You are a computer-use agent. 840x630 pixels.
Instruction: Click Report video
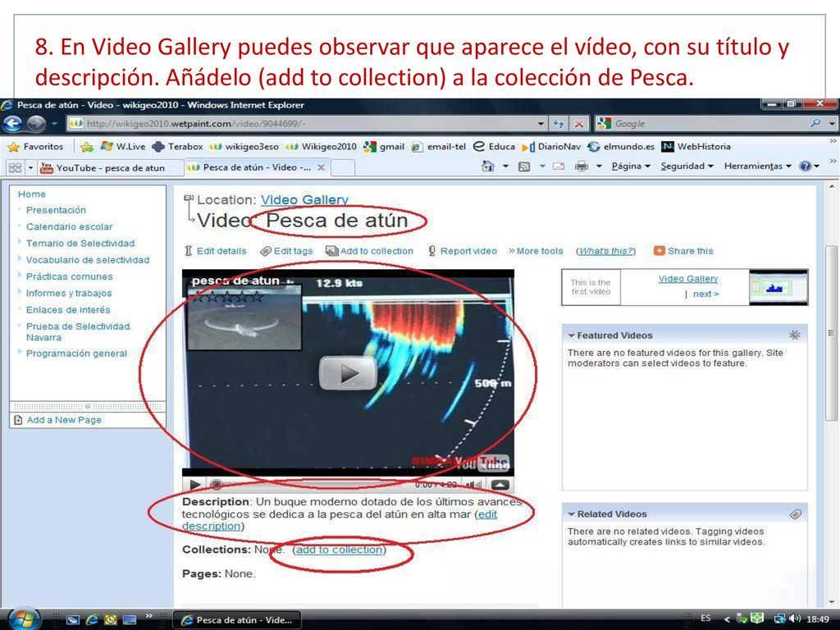coord(463,251)
